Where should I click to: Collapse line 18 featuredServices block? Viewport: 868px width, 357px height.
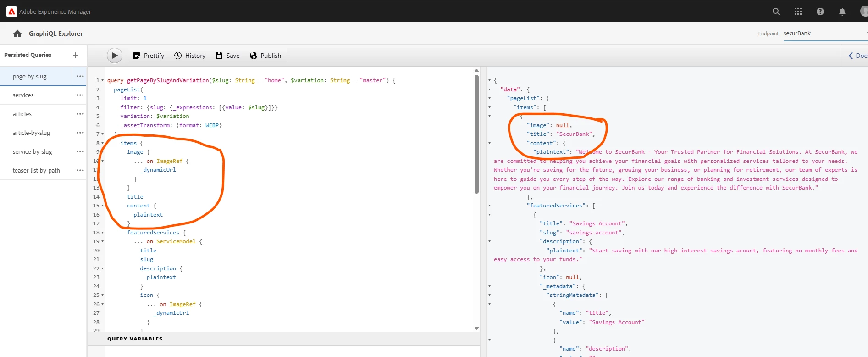102,233
